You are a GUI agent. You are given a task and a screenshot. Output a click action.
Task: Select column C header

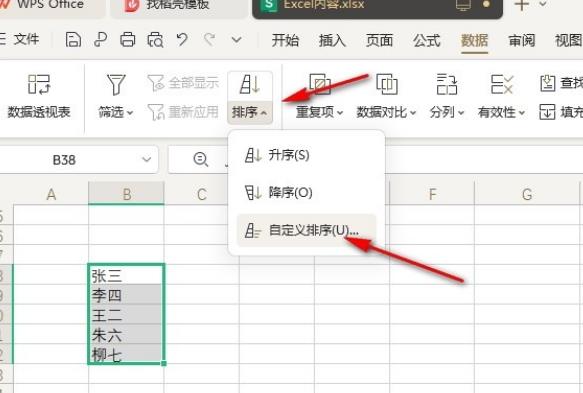point(202,193)
